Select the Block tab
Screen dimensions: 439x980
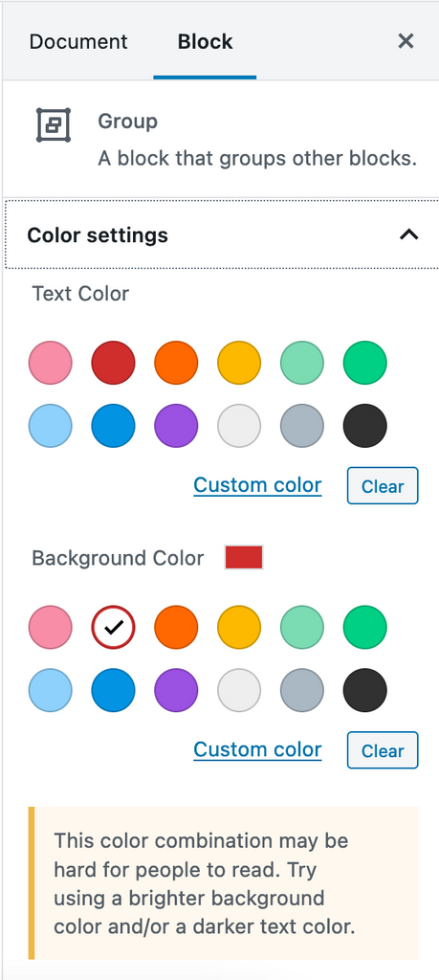(x=205, y=42)
